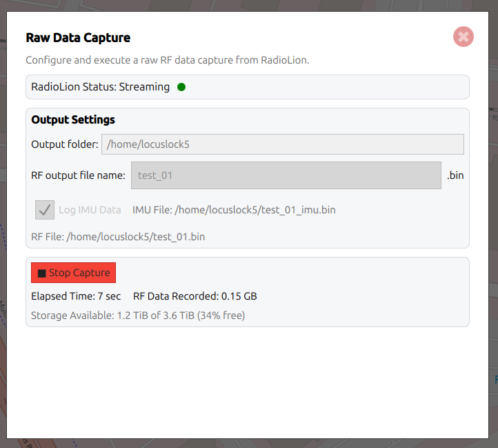498x448 pixels.
Task: Click the Output folder input field
Action: click(283, 144)
